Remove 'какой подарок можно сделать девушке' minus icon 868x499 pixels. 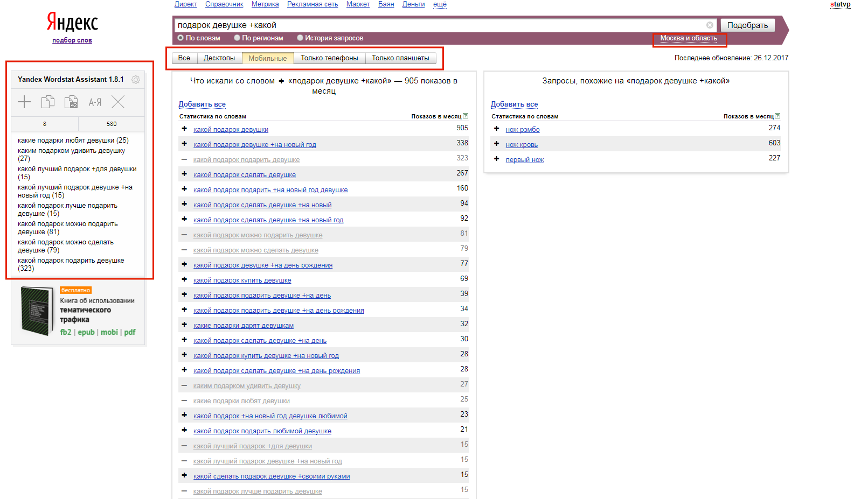coord(184,250)
